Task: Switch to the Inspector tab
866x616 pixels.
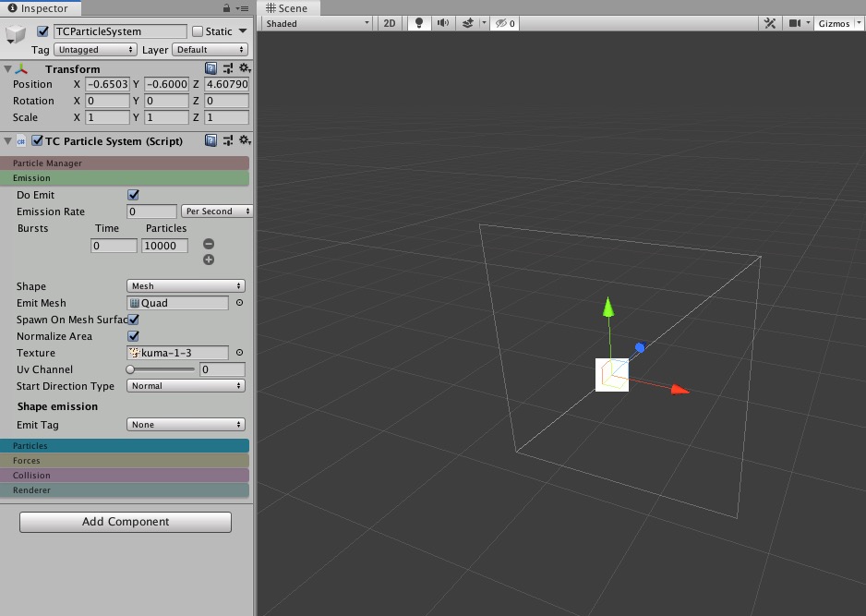Action: point(39,8)
